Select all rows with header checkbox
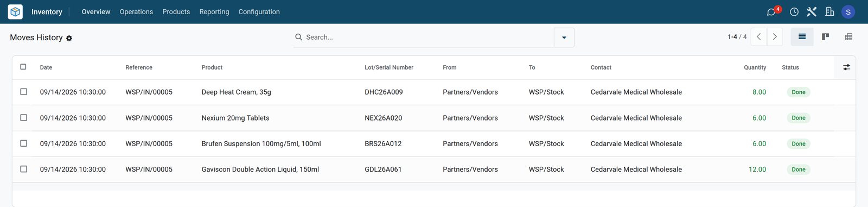This screenshot has width=868, height=207. 23,67
